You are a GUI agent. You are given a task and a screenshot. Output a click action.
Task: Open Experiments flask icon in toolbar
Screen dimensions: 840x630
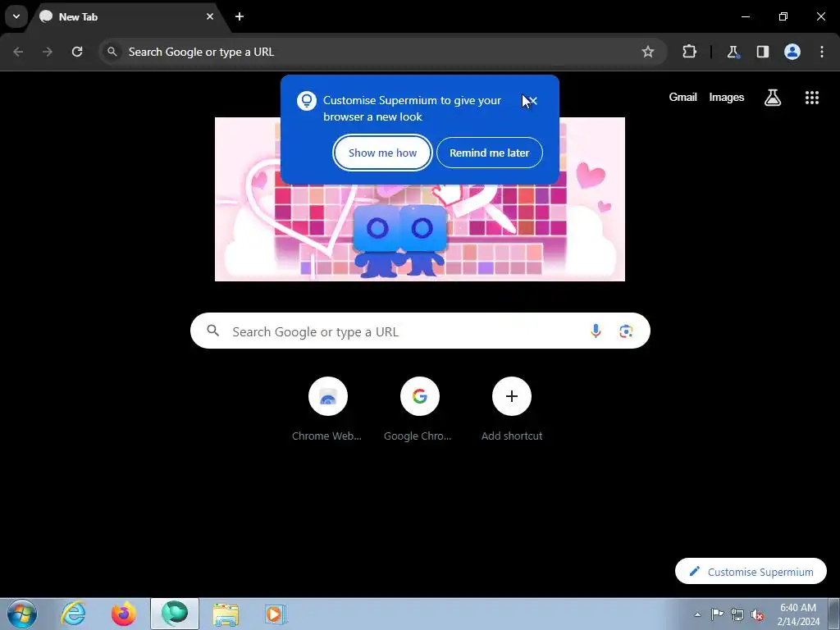pos(733,52)
